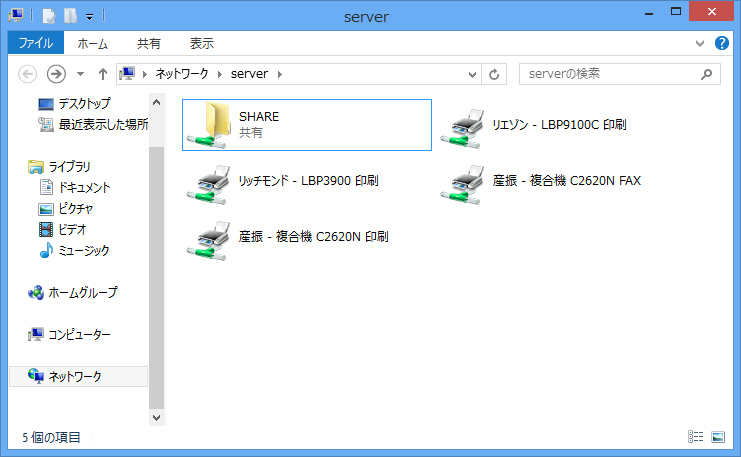
Task: Open recent locations dropdown near forward arrow
Action: pos(80,74)
